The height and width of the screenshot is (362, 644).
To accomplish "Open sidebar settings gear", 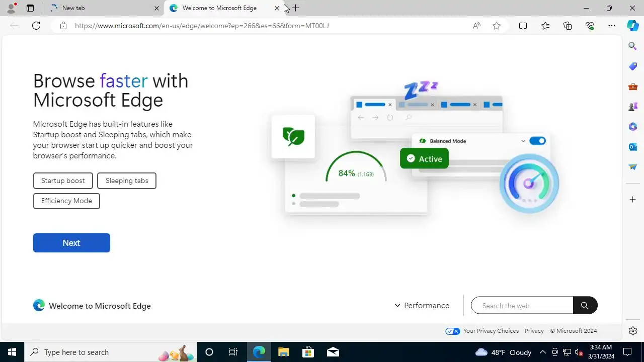I will coord(633,331).
